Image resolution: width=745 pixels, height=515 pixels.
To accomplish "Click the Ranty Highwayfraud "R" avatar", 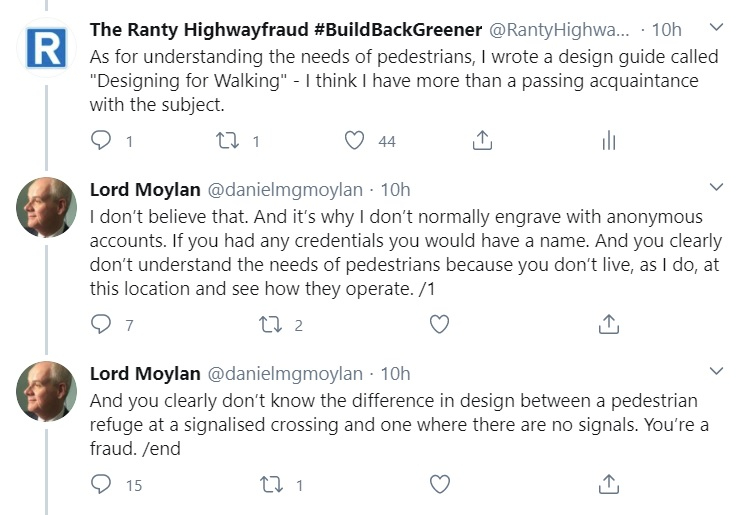I will (46, 47).
